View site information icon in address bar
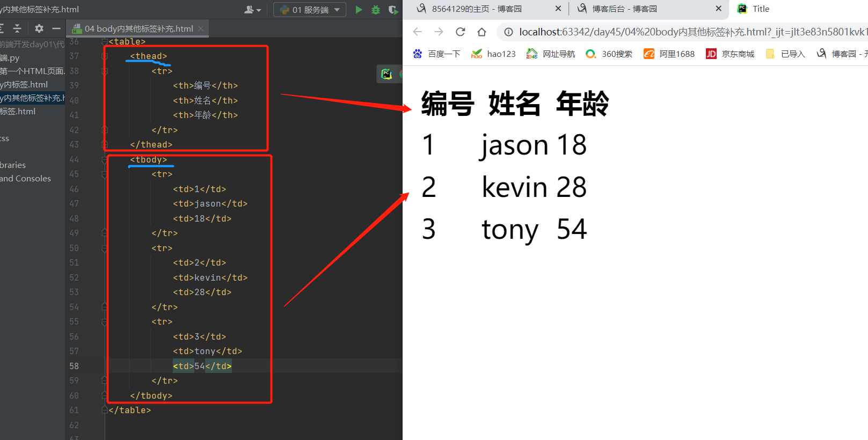Screen dimensions: 868x440 (508, 32)
